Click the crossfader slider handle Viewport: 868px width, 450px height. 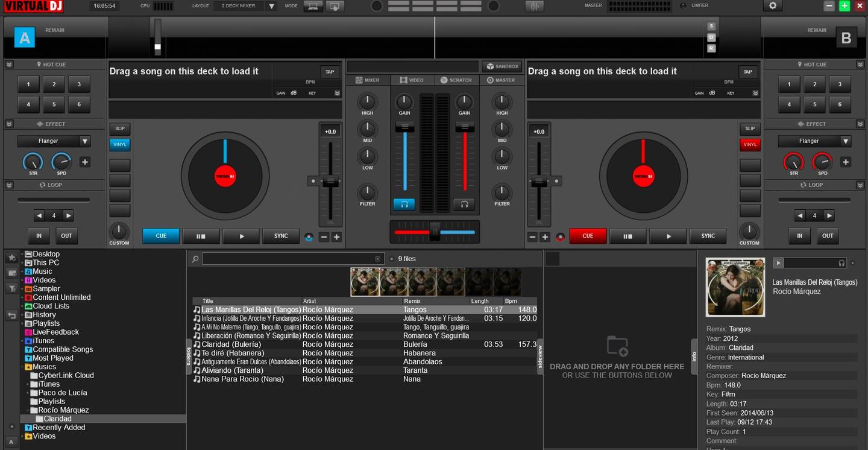pyautogui.click(x=435, y=231)
